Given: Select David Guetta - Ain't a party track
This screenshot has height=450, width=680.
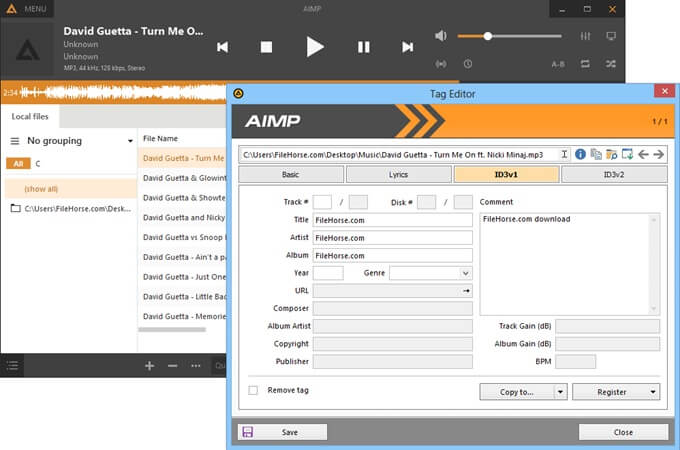Looking at the screenshot, I should [183, 257].
